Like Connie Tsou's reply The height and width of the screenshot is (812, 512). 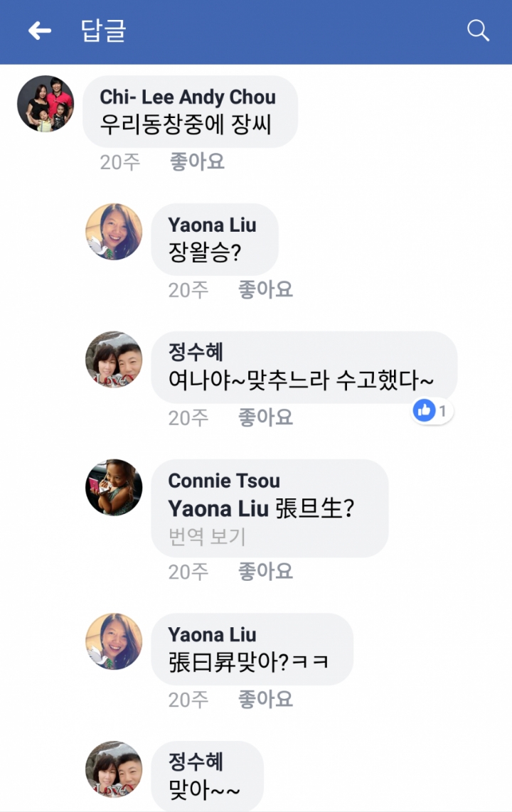265,572
